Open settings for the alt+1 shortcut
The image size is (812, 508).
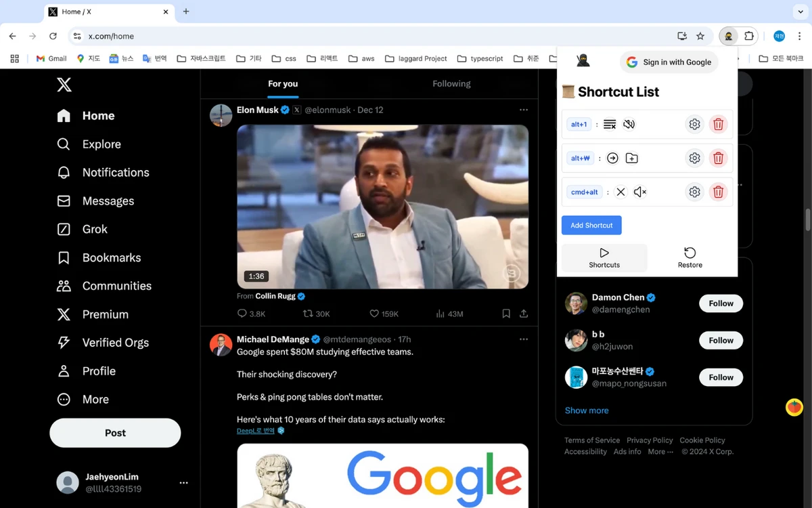point(694,124)
